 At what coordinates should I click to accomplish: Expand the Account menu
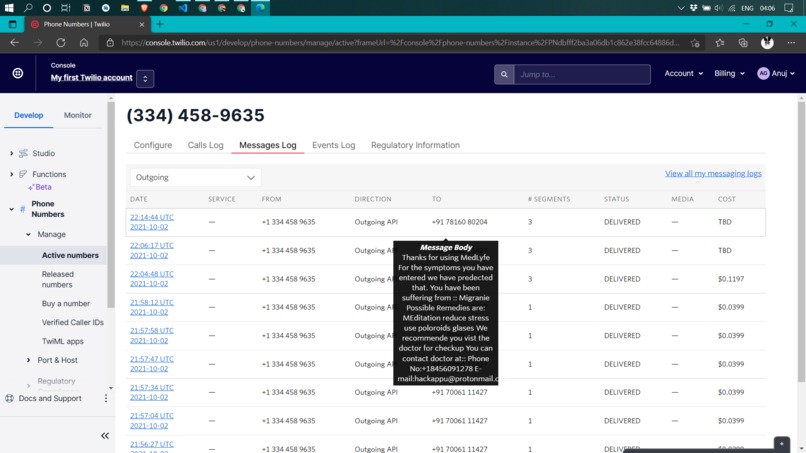click(684, 74)
